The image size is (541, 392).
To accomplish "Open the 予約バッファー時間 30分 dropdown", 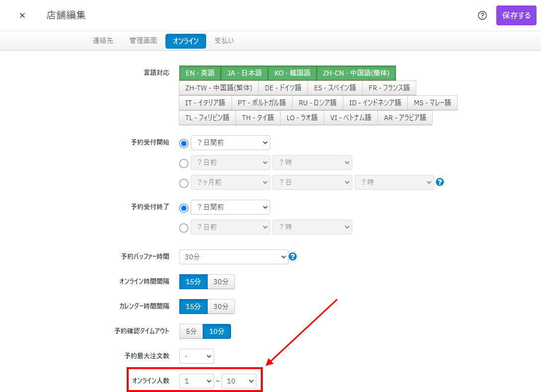I will click(x=234, y=257).
